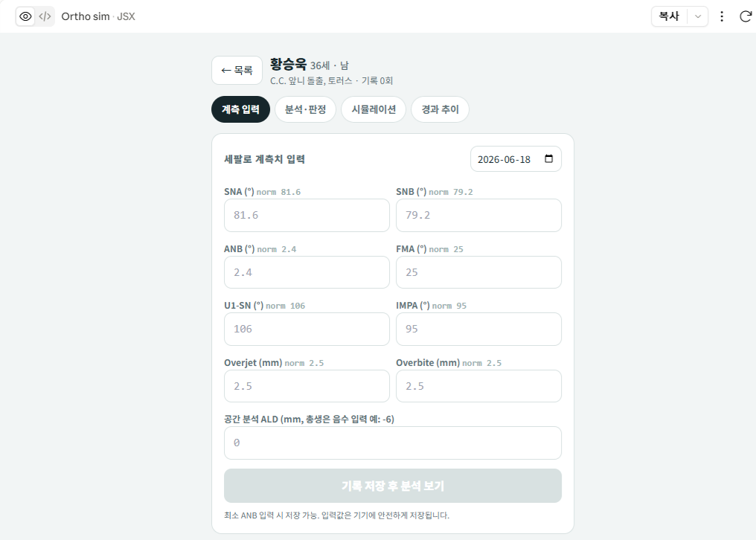Click the 36세 · 남 age text
Viewport: 756px width, 540px height.
330,65
